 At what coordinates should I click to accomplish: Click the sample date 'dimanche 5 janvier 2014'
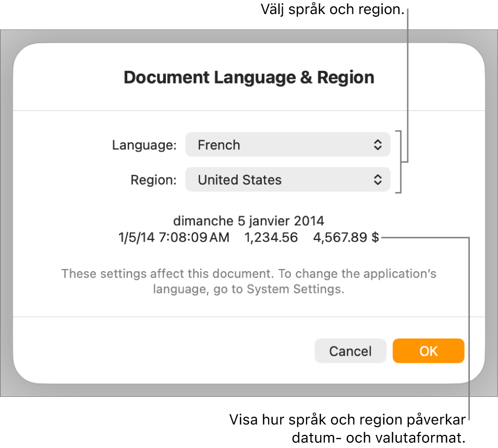click(x=249, y=221)
